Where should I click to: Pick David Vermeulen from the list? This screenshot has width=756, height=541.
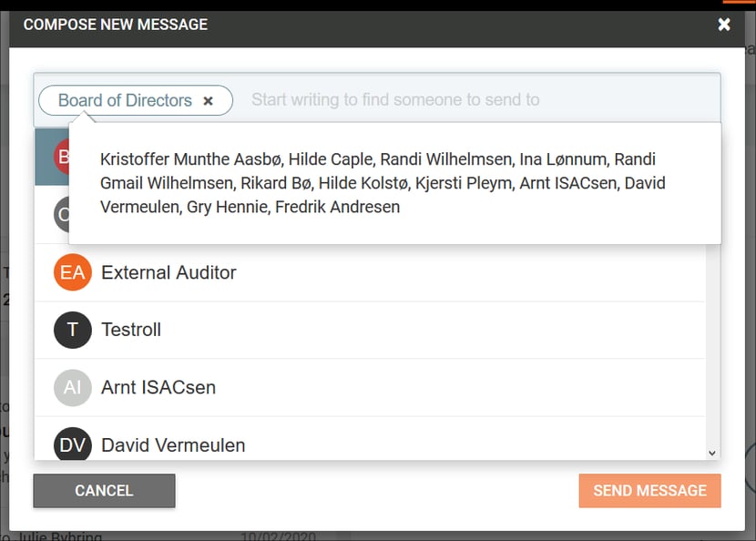pyautogui.click(x=370, y=439)
